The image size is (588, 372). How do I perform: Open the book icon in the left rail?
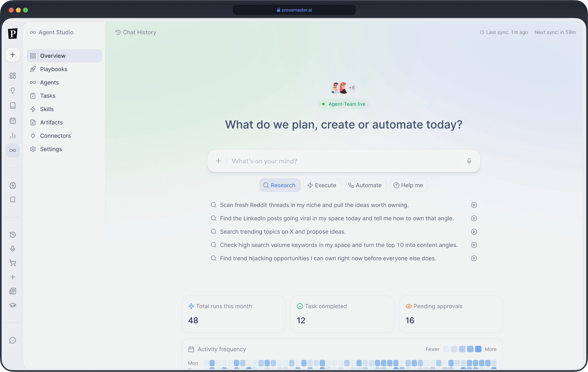pos(13,106)
